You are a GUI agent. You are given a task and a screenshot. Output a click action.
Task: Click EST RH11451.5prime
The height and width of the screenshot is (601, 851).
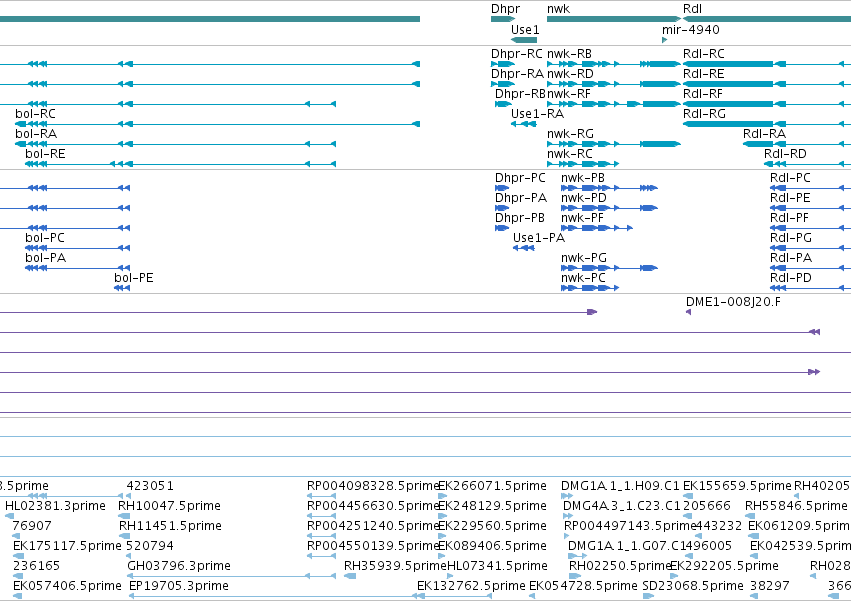coord(124,536)
